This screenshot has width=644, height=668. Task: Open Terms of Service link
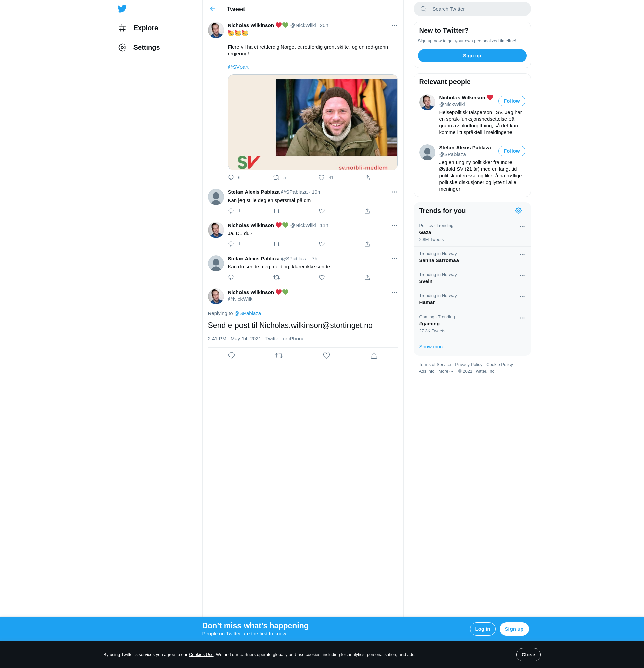(x=435, y=364)
